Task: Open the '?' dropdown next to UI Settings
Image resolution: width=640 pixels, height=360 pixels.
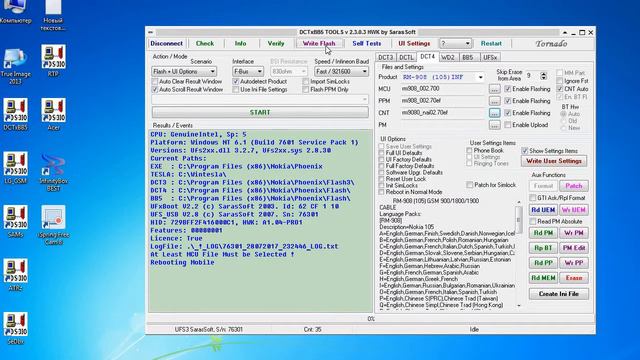Action: [x=456, y=43]
